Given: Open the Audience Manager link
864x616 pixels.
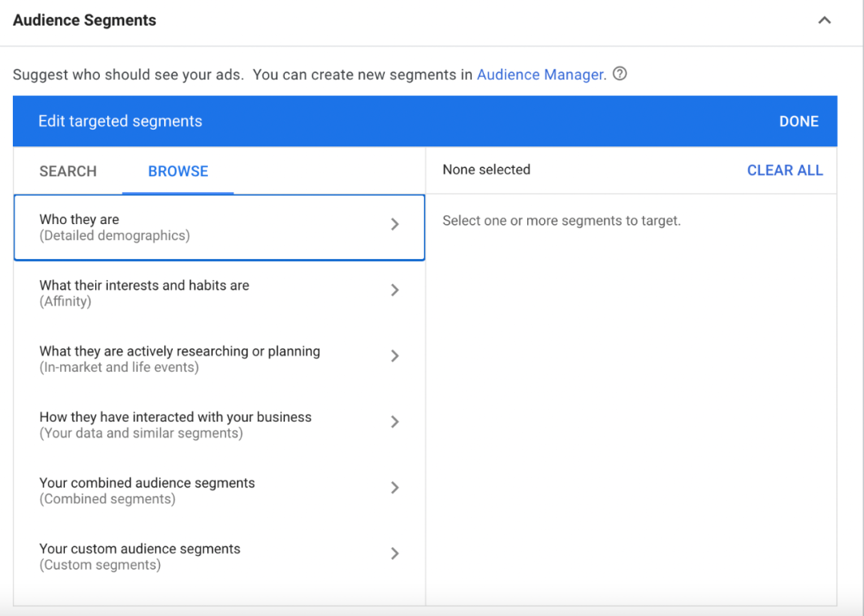Looking at the screenshot, I should (540, 74).
